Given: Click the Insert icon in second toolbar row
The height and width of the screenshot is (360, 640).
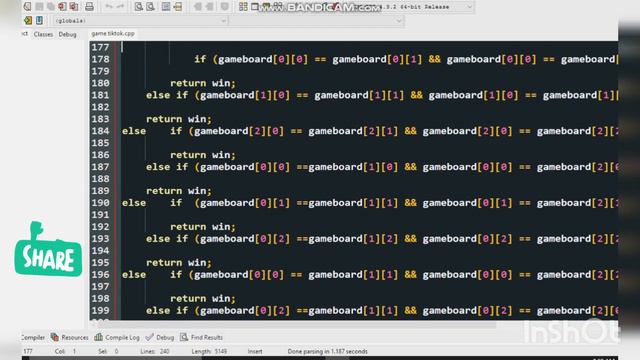Looking at the screenshot, I should (x=28, y=20).
